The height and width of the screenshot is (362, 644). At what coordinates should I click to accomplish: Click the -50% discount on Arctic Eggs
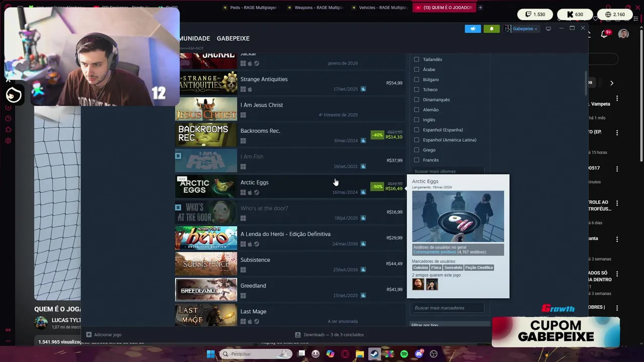click(x=377, y=187)
